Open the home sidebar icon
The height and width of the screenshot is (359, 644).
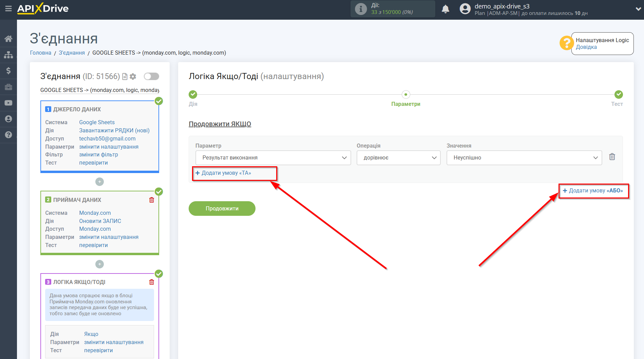click(x=8, y=39)
